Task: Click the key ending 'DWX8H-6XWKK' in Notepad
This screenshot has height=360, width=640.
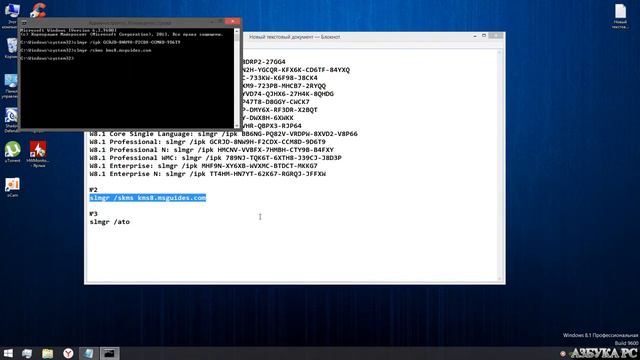Action: point(268,118)
